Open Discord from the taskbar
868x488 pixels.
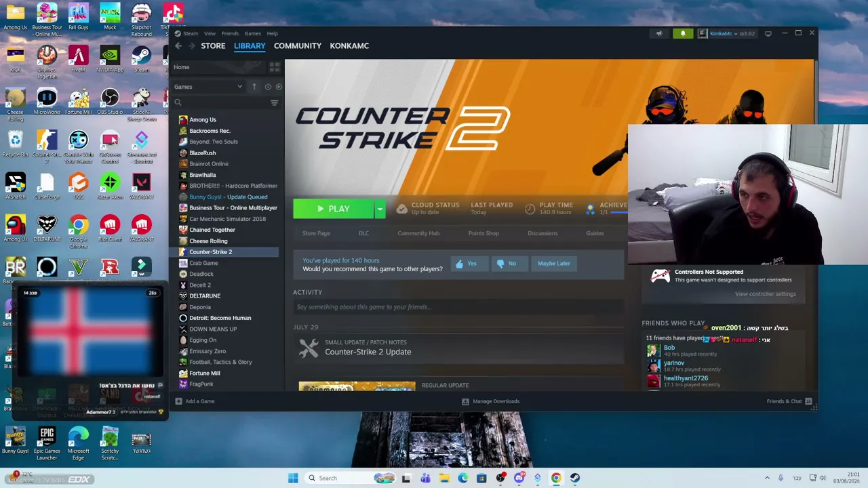(x=519, y=478)
